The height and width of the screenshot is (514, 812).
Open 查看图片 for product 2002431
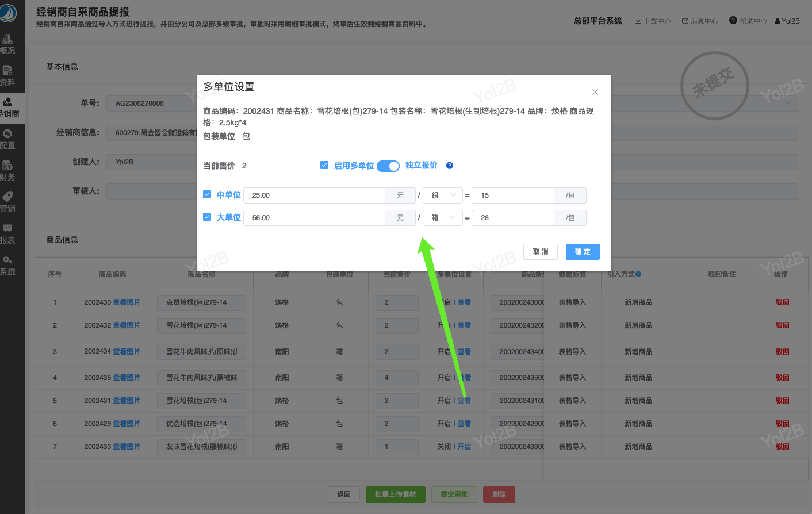click(127, 401)
